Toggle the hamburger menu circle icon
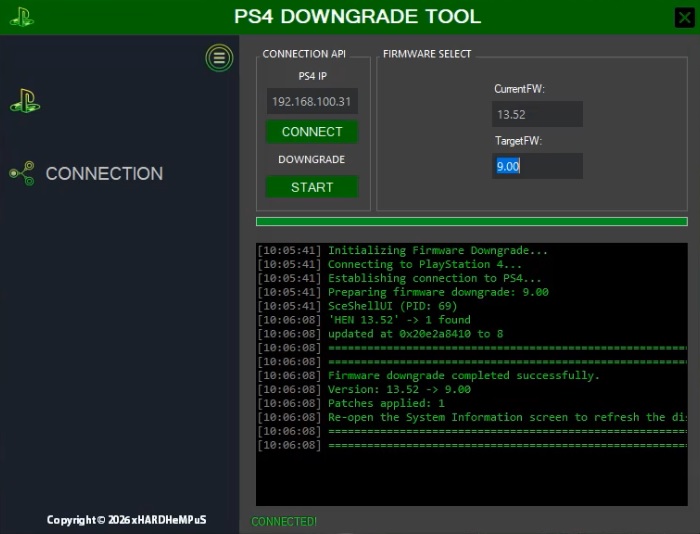This screenshot has height=534, width=700. click(219, 58)
